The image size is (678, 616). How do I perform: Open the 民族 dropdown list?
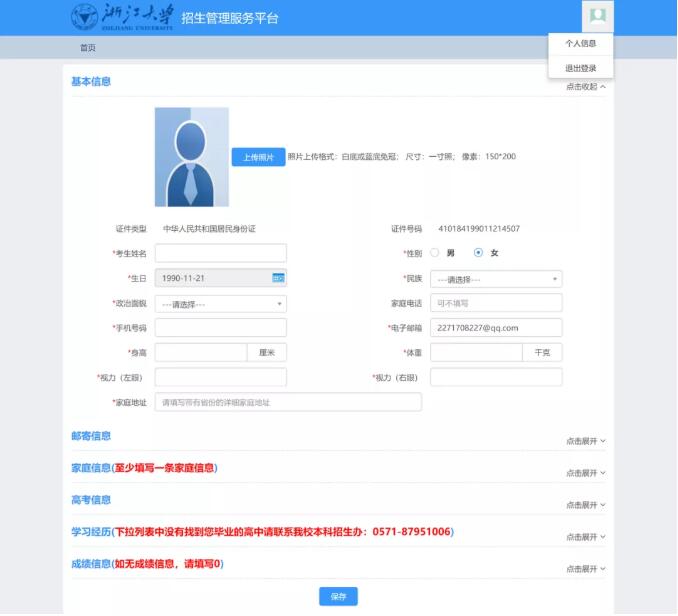[x=496, y=279]
